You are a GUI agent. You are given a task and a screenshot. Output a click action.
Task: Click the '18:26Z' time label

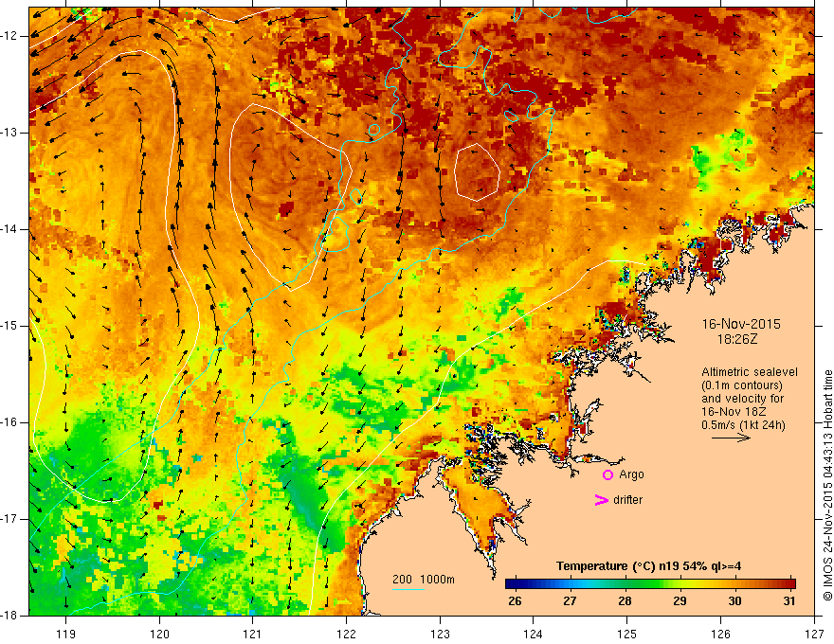[x=737, y=338]
